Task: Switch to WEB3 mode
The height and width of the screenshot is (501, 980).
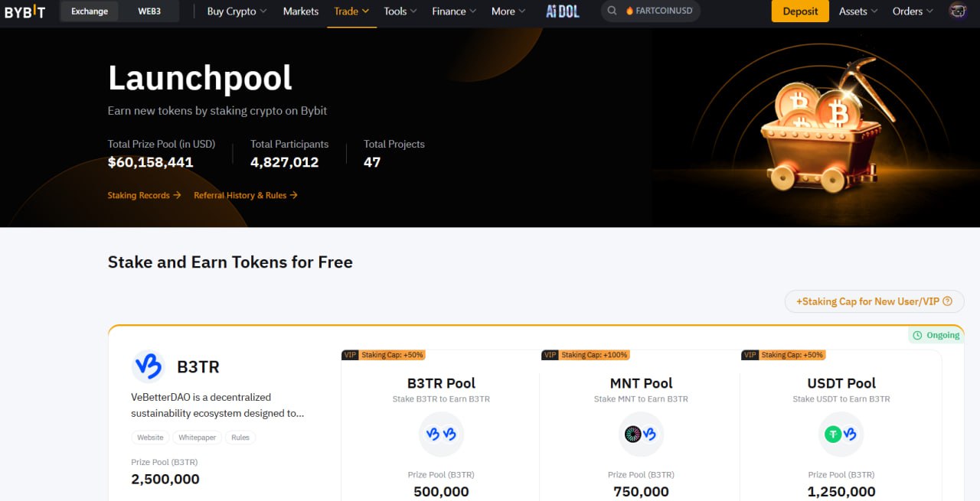Action: tap(149, 11)
